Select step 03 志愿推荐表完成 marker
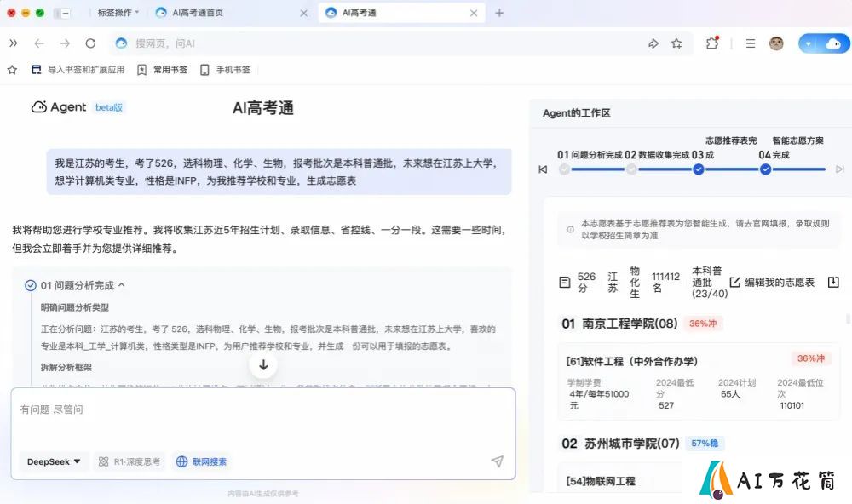Image resolution: width=852 pixels, height=504 pixels. 699,169
